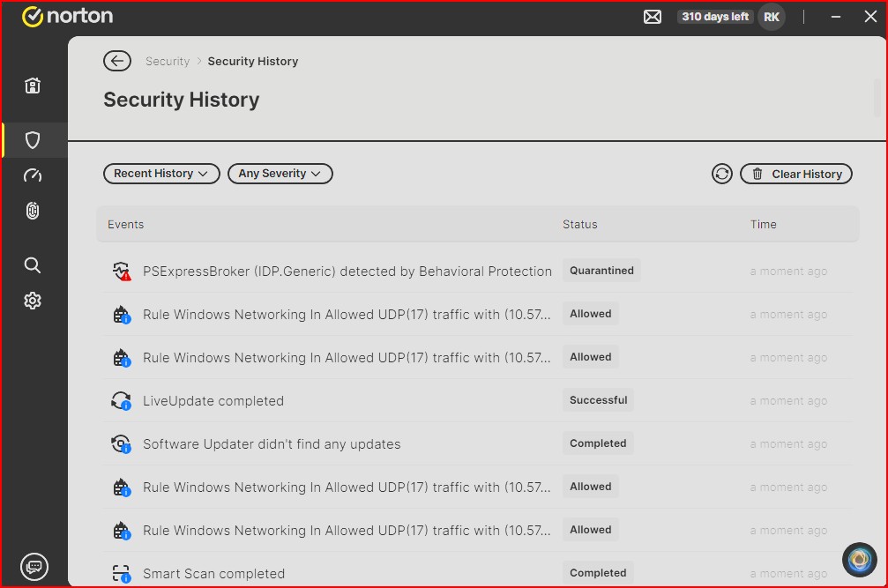Open the mail notifications envelope icon
888x588 pixels.
(x=653, y=17)
